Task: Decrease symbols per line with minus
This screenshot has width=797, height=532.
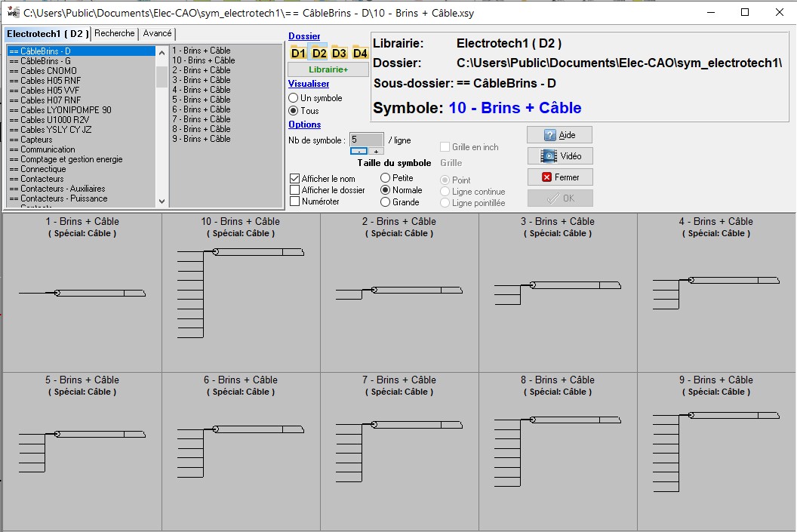Action: tap(359, 151)
